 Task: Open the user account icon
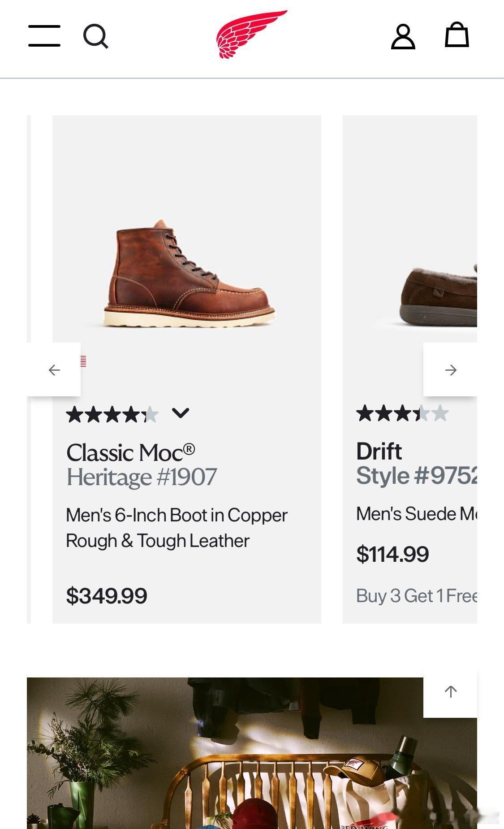click(x=403, y=37)
